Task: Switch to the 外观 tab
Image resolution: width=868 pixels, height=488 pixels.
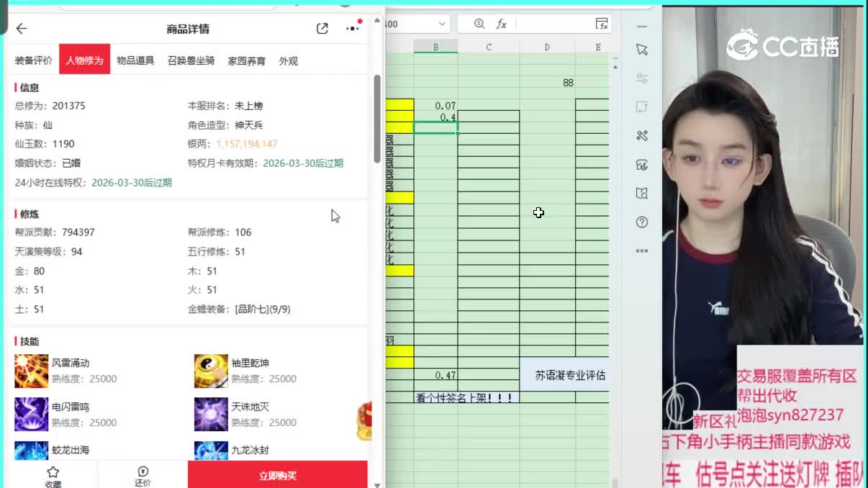Action: click(289, 60)
